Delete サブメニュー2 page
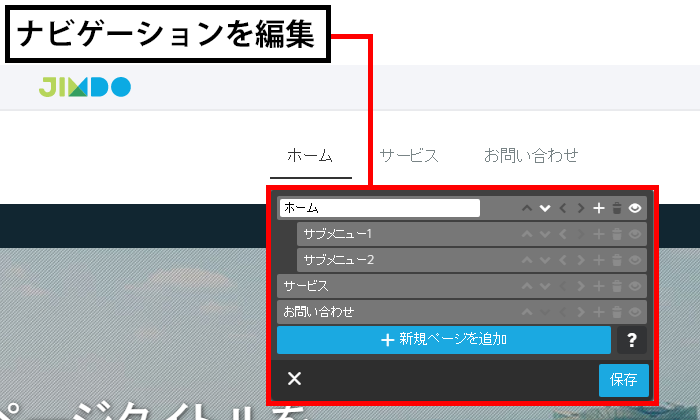 coord(617,260)
